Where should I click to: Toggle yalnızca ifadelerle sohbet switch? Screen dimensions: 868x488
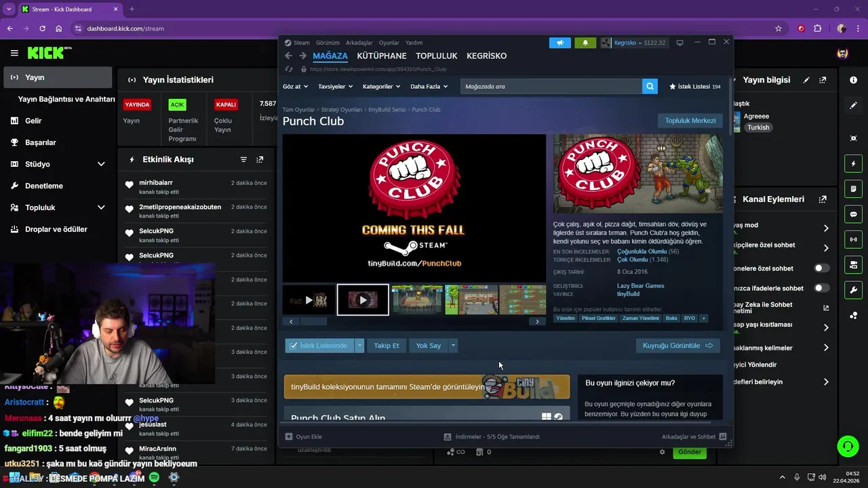[821, 288]
